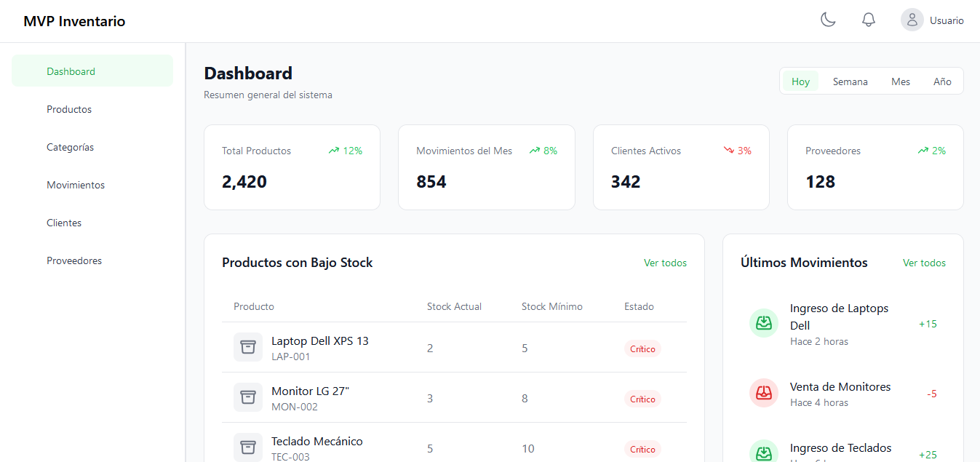Switch the period filter to Mes
This screenshot has width=980, height=462.
point(901,81)
